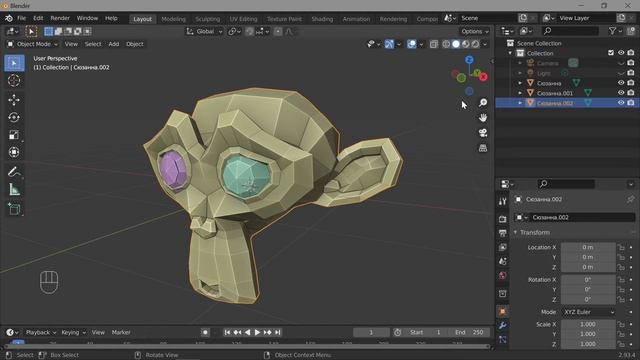Enable material preview shading

click(466, 44)
